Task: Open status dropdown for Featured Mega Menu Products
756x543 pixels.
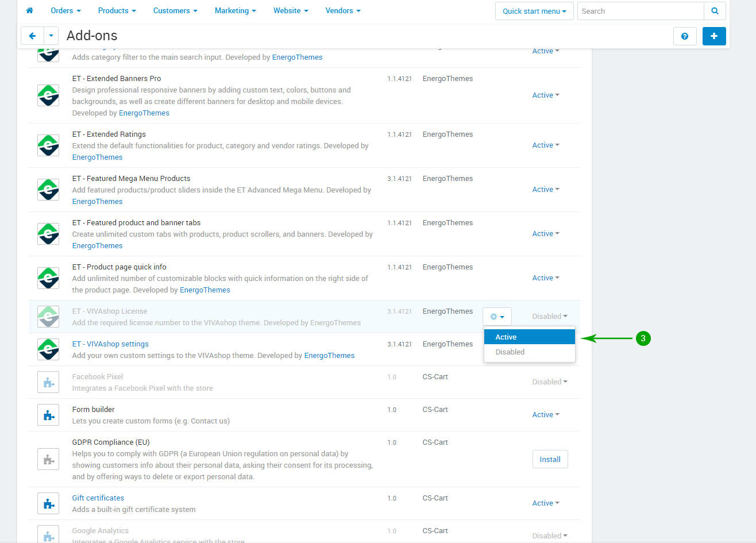Action: point(546,190)
